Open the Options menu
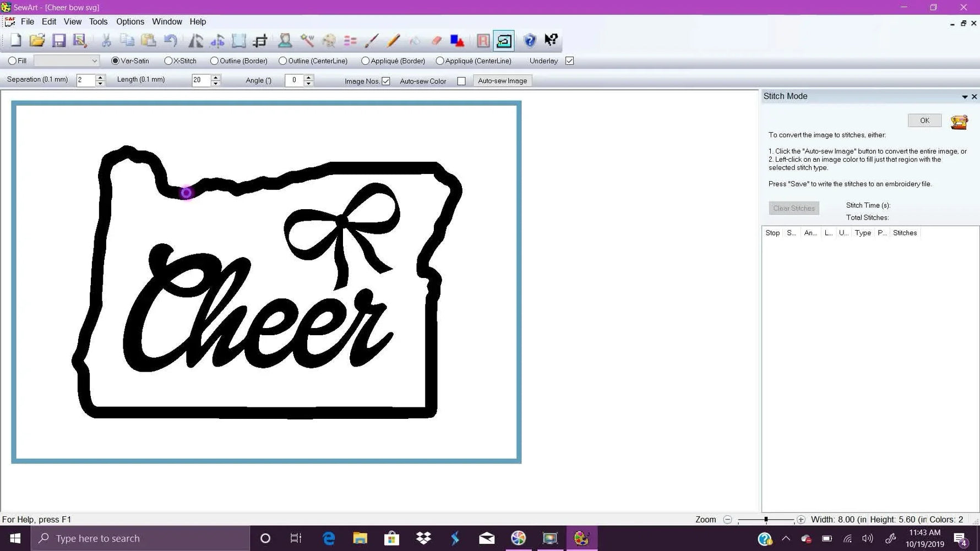 130,21
